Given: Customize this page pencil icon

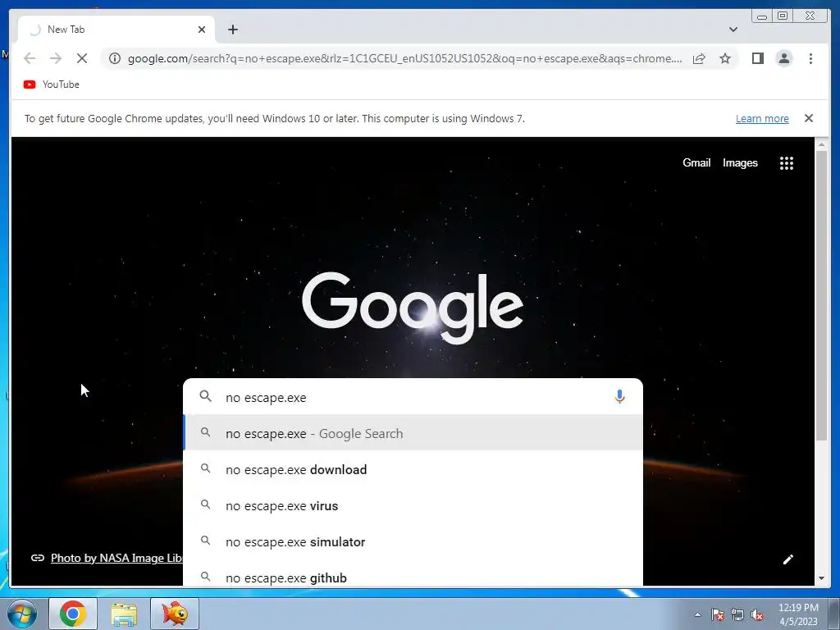Looking at the screenshot, I should pos(787,559).
